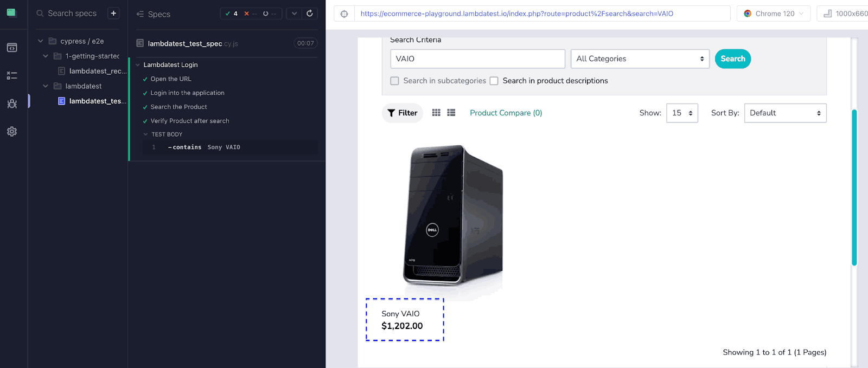Viewport: 868px width, 368px height.
Task: Switch to list view icon
Action: [x=451, y=113]
